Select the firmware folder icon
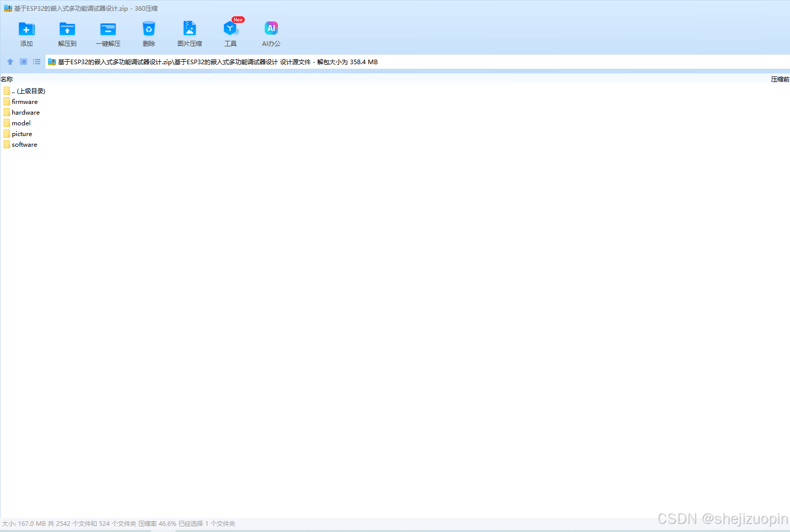Screen dimensions: 790x532 pyautogui.click(x=7, y=101)
